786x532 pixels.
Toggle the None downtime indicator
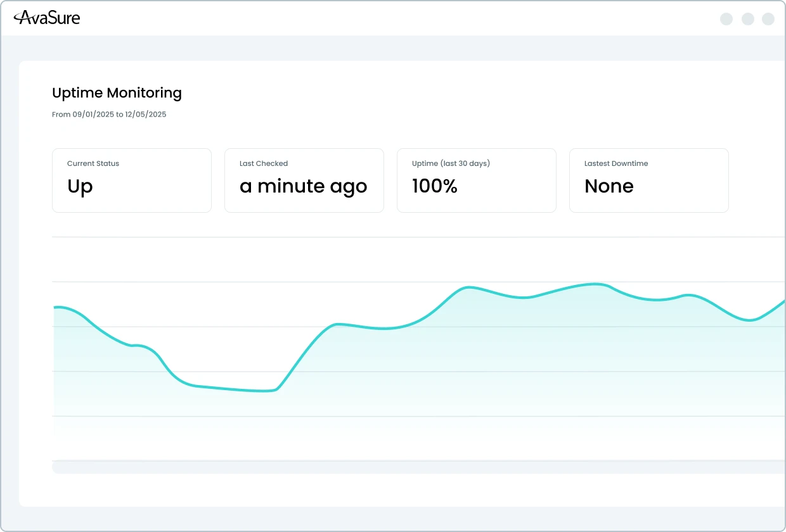point(609,186)
